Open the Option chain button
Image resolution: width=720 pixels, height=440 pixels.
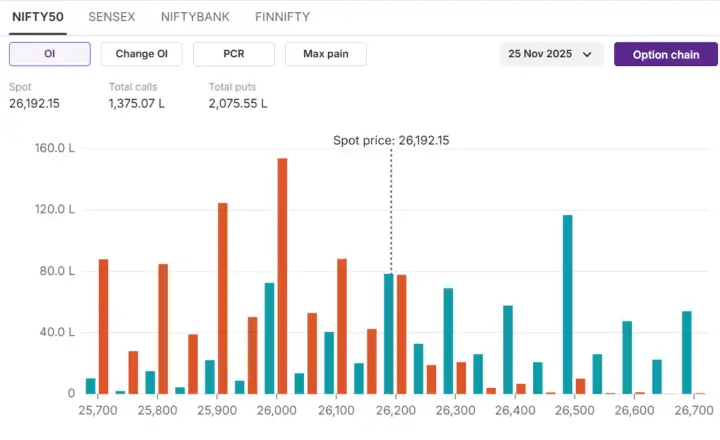pyautogui.click(x=665, y=54)
